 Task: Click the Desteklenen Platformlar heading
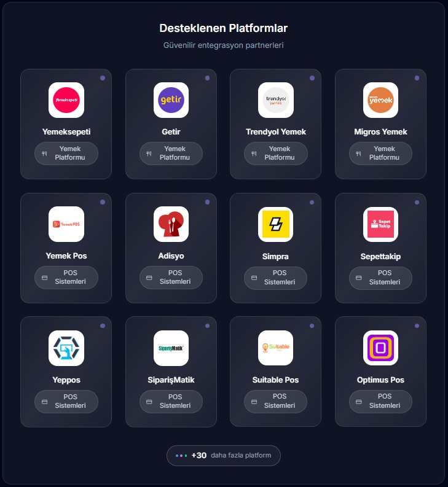(224, 28)
